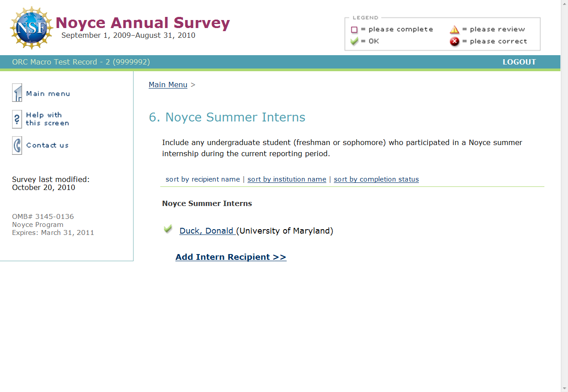The image size is (568, 392).
Task: Click the Contact us phone icon
Action: click(x=17, y=145)
